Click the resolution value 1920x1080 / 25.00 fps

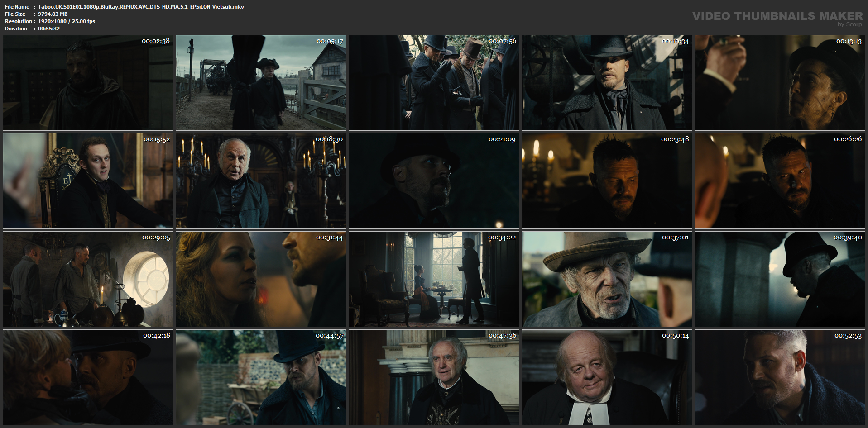(x=67, y=21)
